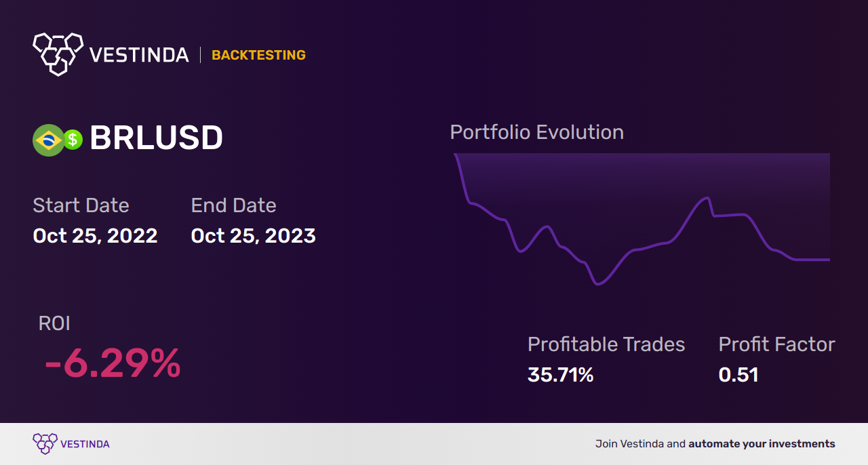Select the 0.51 profit factor value
Viewport: 868px width, 465px height.
[x=738, y=375]
